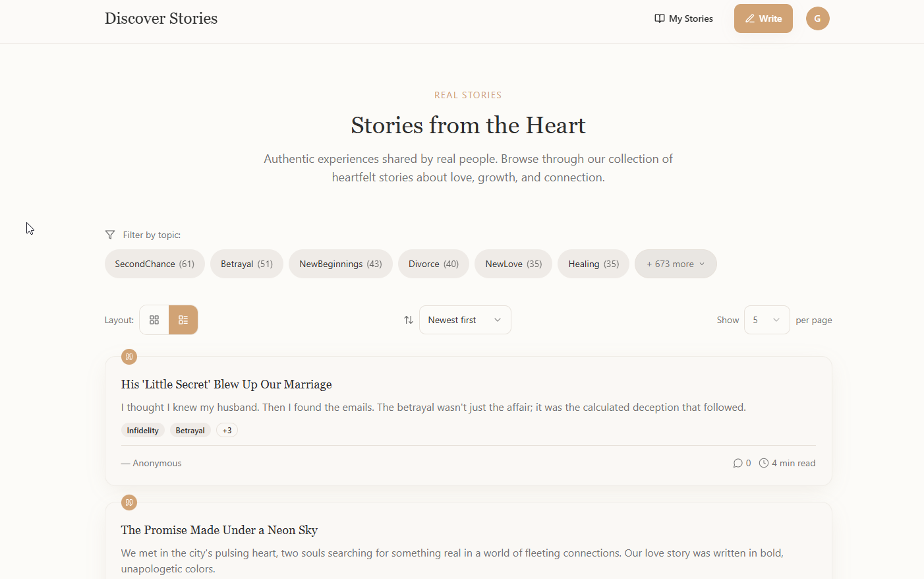Switch to list layout view
Viewport: 924px width, 579px height.
(183, 320)
